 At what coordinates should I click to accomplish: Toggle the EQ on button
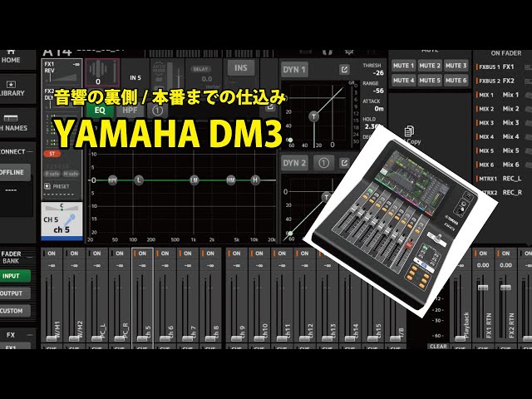[100, 111]
